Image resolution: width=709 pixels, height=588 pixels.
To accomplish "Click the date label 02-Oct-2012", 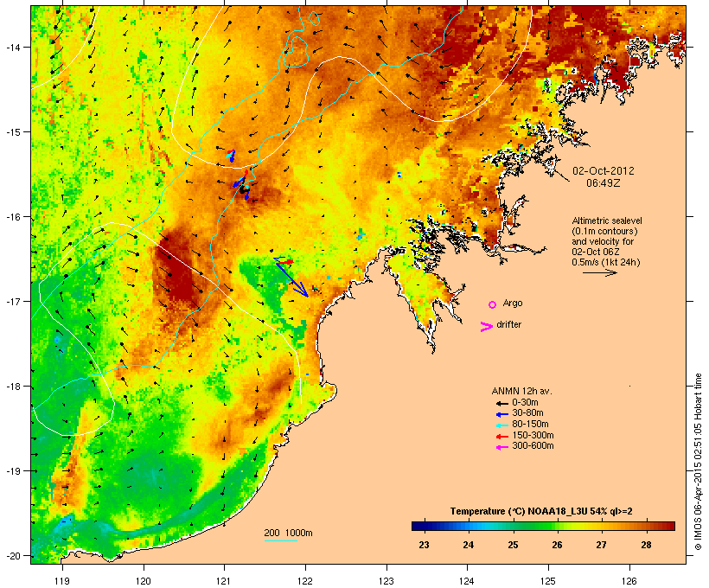I will 604,171.
